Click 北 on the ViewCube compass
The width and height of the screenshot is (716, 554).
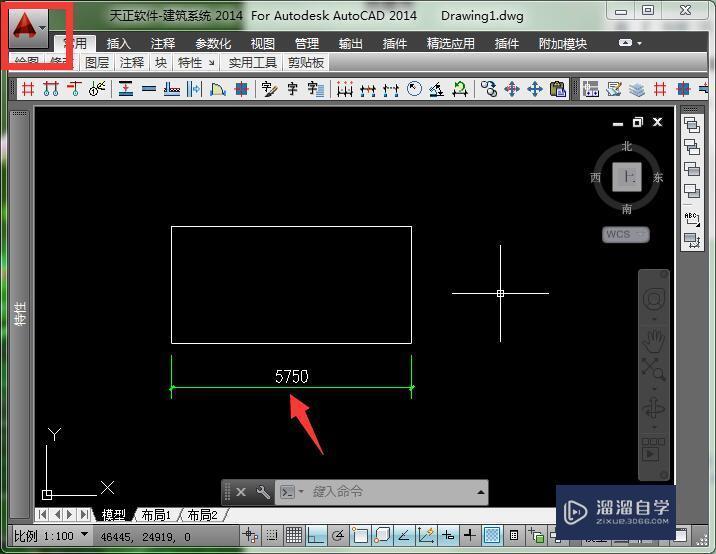click(x=627, y=146)
